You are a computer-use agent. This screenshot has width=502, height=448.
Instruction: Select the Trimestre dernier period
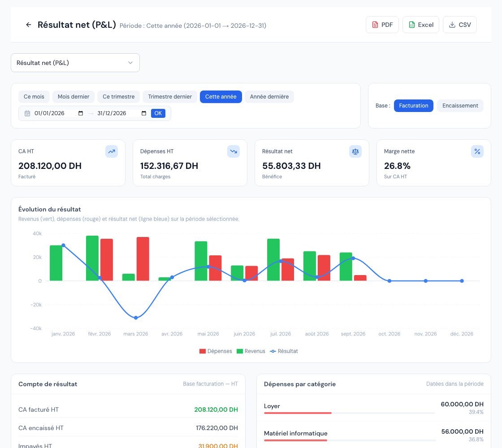pyautogui.click(x=170, y=97)
